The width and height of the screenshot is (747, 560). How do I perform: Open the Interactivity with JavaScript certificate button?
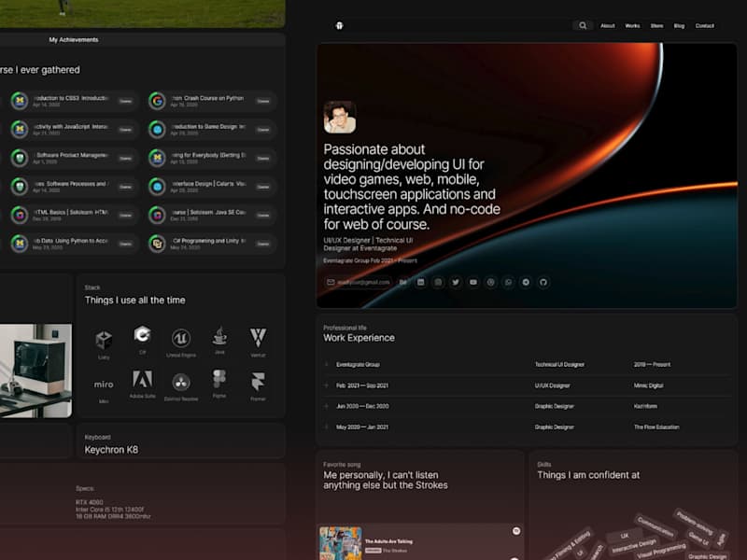coord(125,130)
